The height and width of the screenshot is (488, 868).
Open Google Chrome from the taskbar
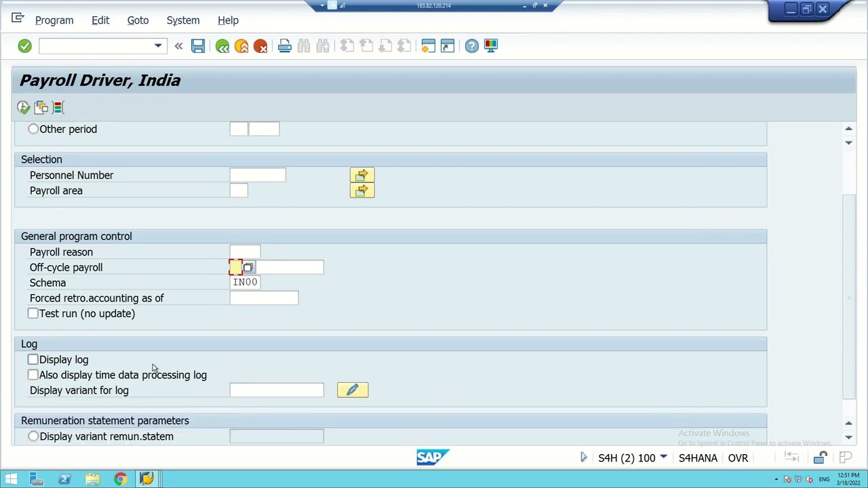[x=120, y=479]
